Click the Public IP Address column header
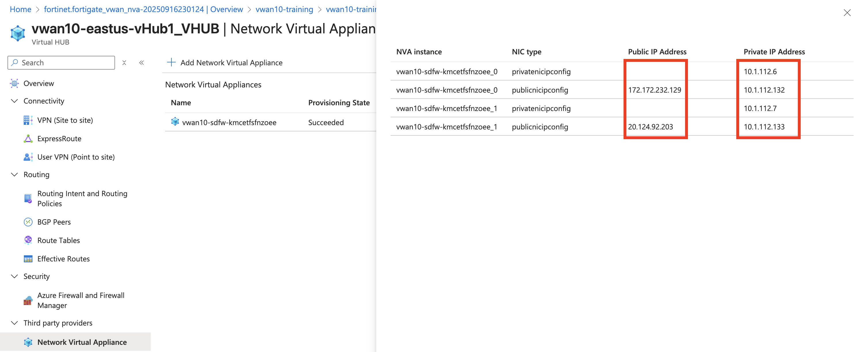 657,52
